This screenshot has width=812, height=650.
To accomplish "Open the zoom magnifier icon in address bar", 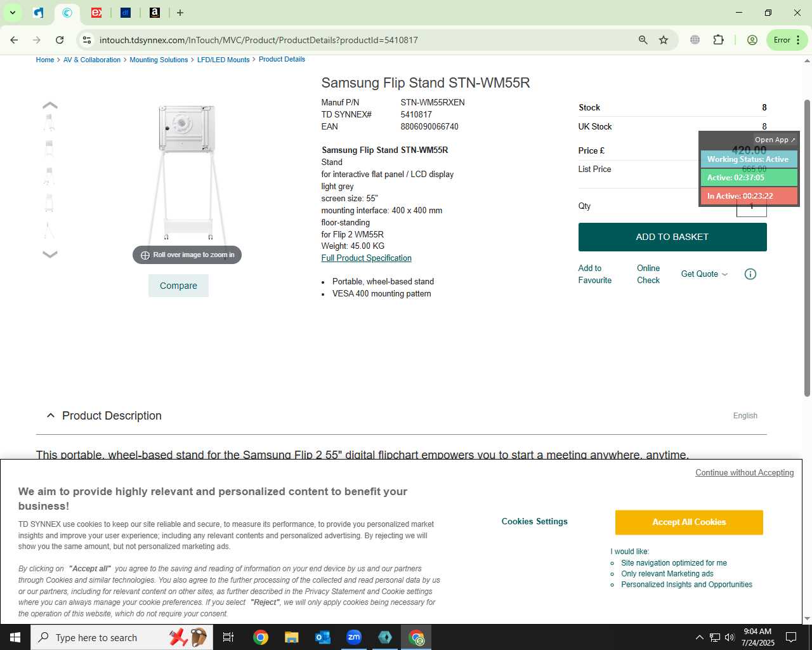I will tap(643, 40).
